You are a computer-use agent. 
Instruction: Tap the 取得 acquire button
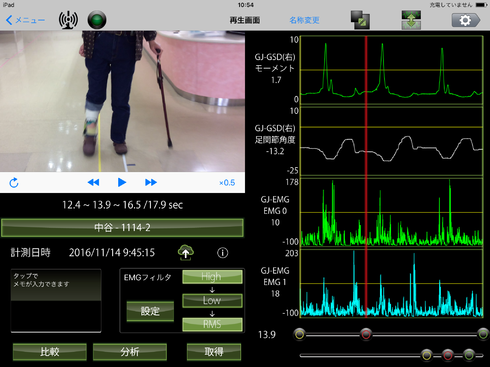[214, 352]
